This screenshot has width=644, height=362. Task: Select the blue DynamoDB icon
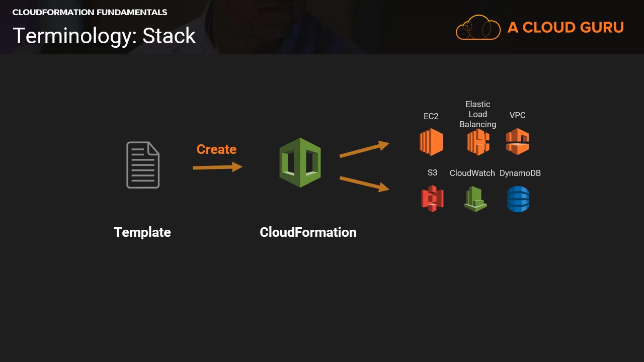coord(518,199)
